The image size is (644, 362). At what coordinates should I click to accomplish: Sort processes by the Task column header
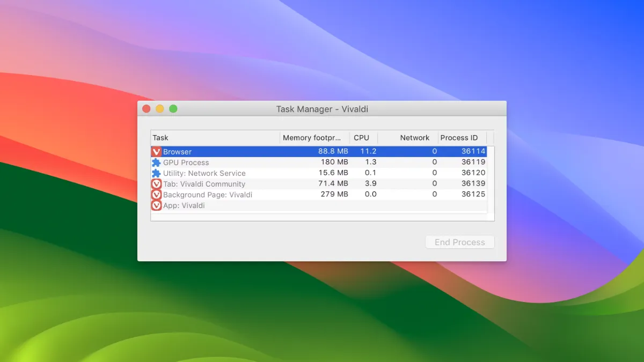click(215, 138)
